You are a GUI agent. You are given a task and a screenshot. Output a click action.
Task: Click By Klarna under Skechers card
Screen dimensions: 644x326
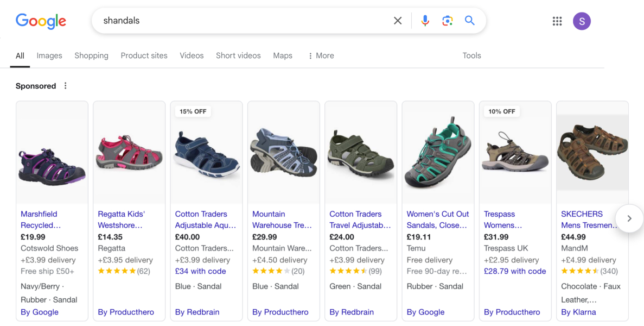coord(578,312)
